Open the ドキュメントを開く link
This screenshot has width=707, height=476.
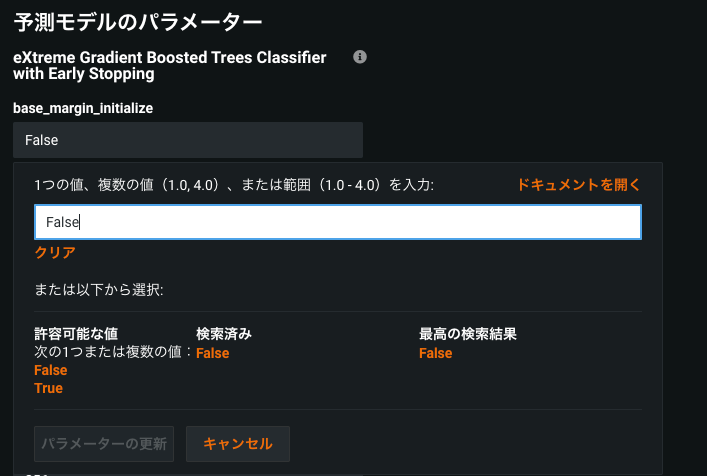[578, 185]
